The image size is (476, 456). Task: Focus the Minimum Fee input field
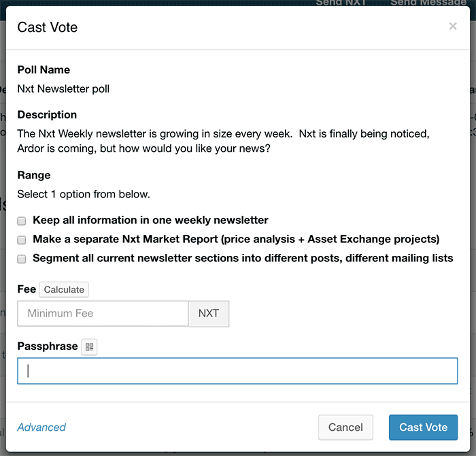click(x=103, y=314)
